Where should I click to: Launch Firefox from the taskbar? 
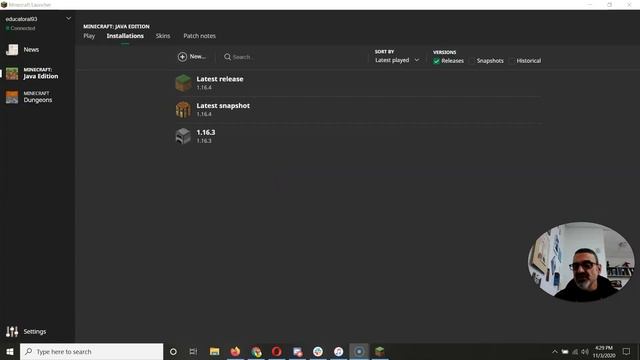[x=235, y=351]
